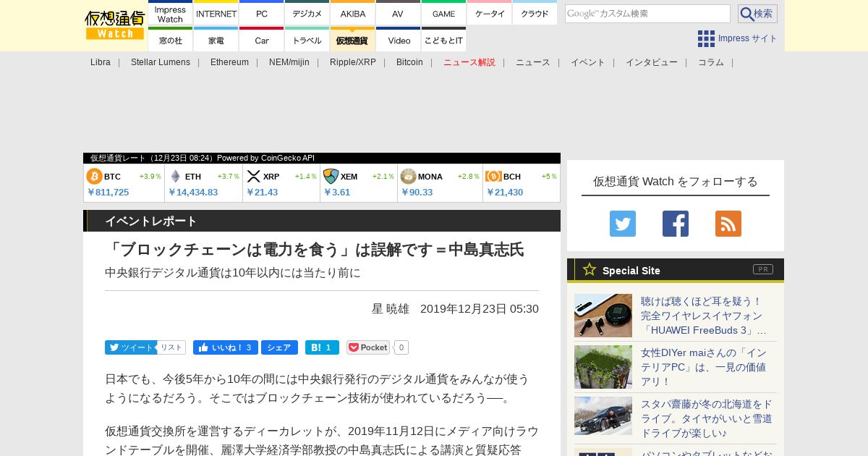Viewport: 868px width, 456px height.
Task: Click the XRP ticker icon
Action: (x=253, y=177)
